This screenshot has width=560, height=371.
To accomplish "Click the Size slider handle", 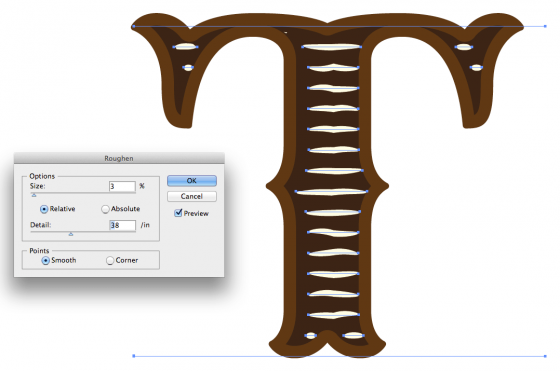I will 34,195.
